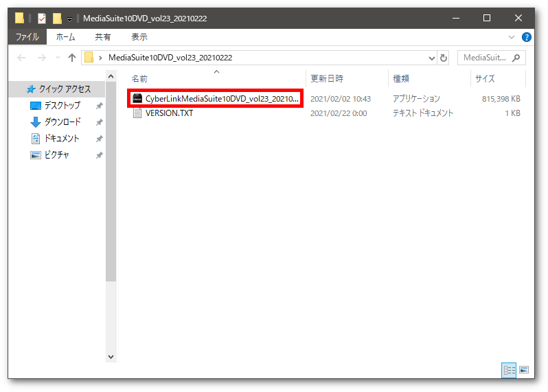
Task: Click the date 2021/02/02 10:43
Action: pyautogui.click(x=341, y=99)
